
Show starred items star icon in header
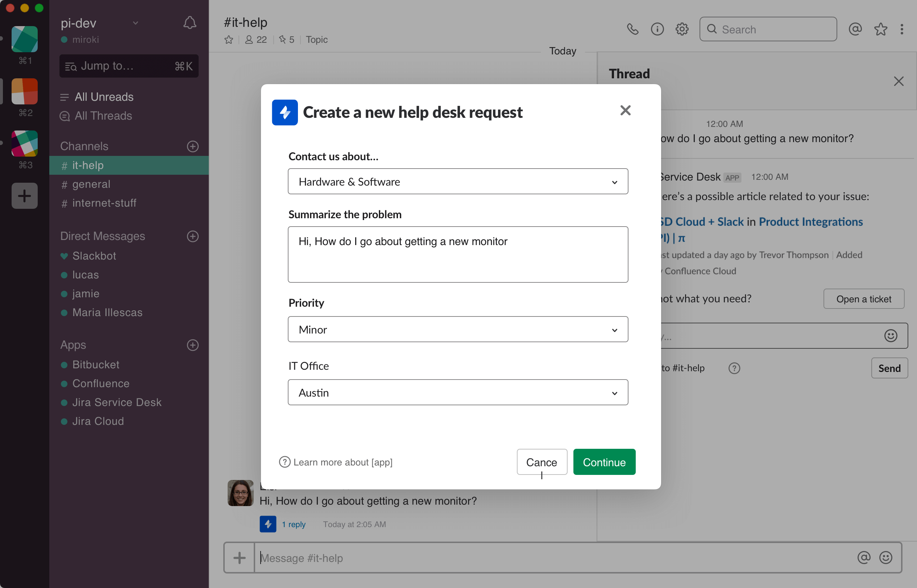click(880, 29)
